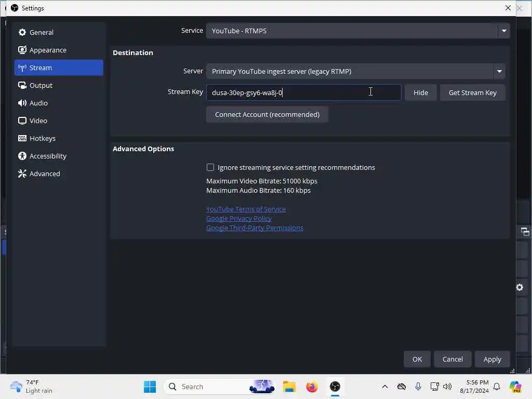Viewport: 532px width, 399px height.
Task: Click the microphone tray icon
Action: tap(418, 387)
